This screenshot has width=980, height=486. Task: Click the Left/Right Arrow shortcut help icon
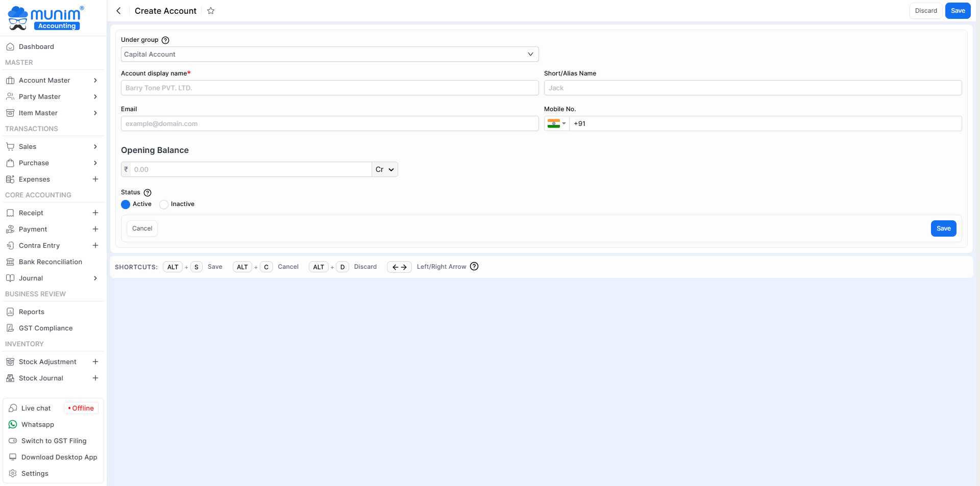(x=474, y=267)
